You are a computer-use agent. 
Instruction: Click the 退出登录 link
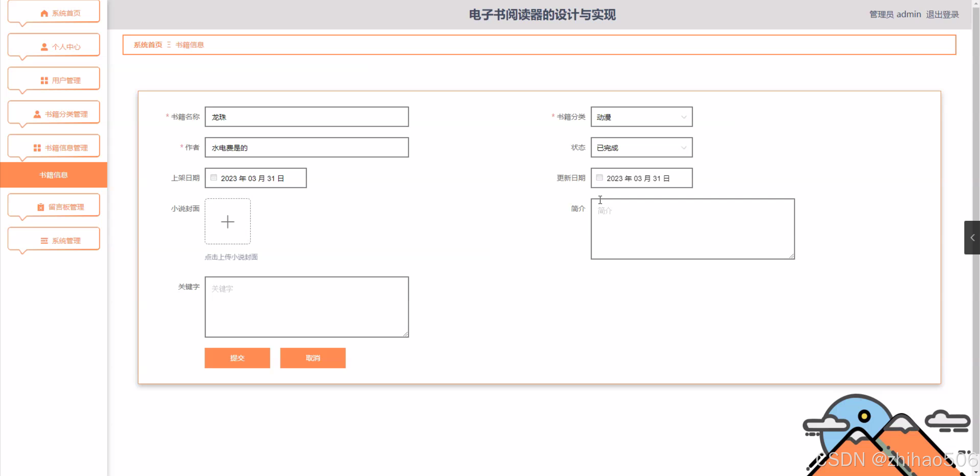[942, 15]
